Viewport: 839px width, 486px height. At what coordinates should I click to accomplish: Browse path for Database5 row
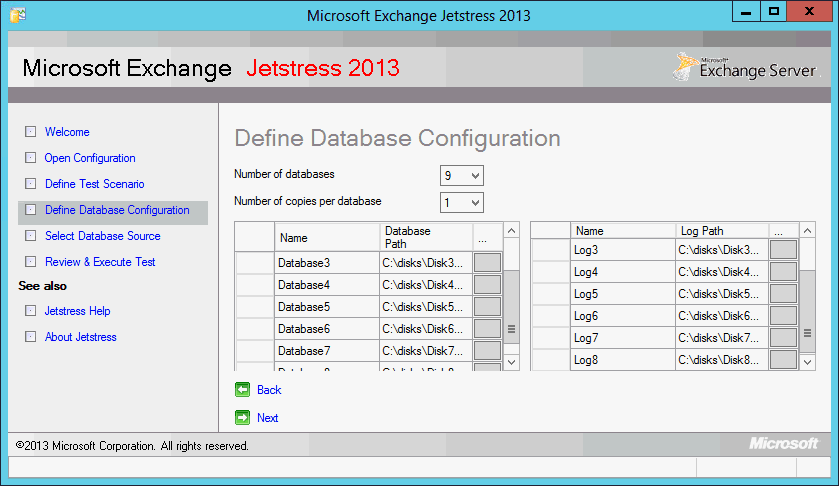(487, 307)
